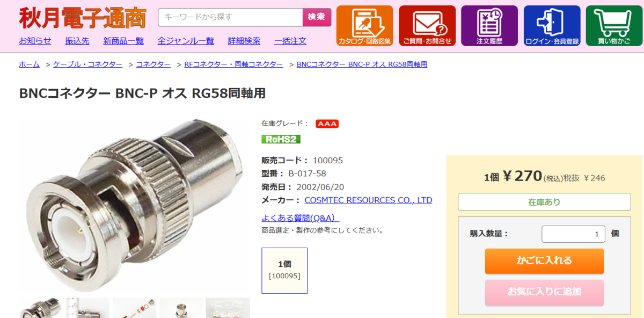The image size is (644, 318).
Task: Focus the keyword search input field
Action: (x=230, y=17)
